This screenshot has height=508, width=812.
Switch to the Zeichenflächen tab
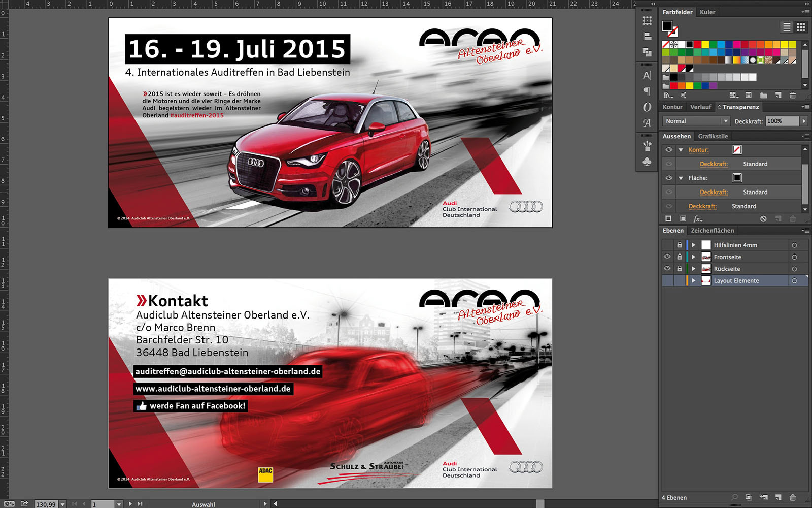pyautogui.click(x=712, y=231)
